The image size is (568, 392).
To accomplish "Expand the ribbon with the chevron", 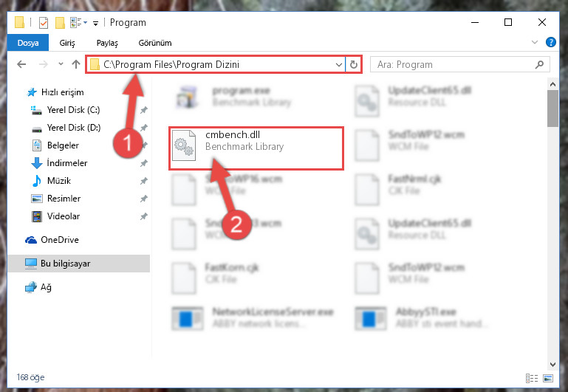I will tap(534, 42).
